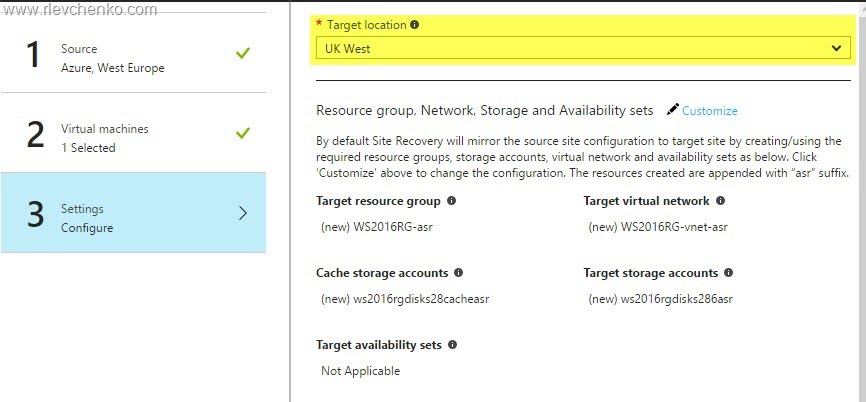Image resolution: width=866 pixels, height=402 pixels.
Task: Select the UK West combo box
Action: click(570, 48)
